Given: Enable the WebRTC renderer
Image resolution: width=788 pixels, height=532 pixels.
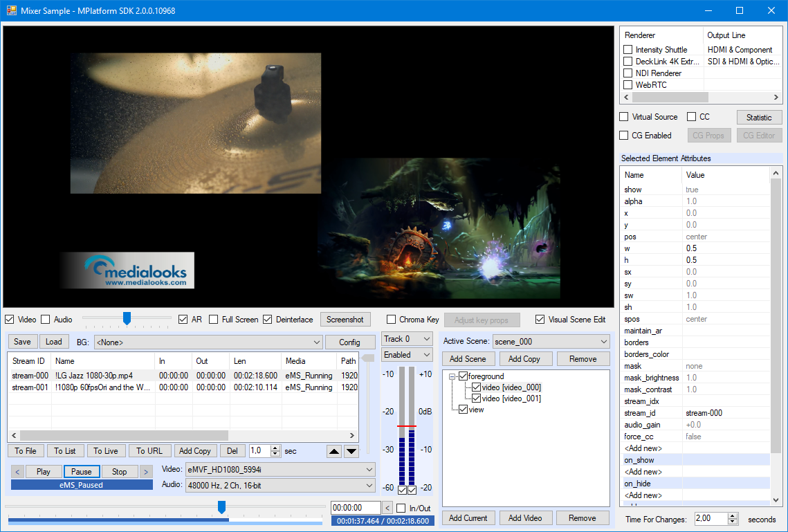Looking at the screenshot, I should (627, 85).
